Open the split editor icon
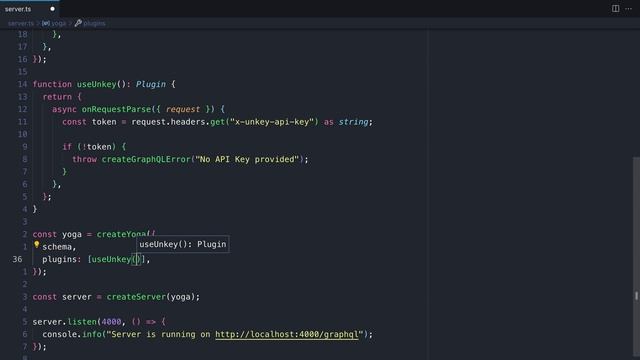The image size is (640, 360). (615, 9)
